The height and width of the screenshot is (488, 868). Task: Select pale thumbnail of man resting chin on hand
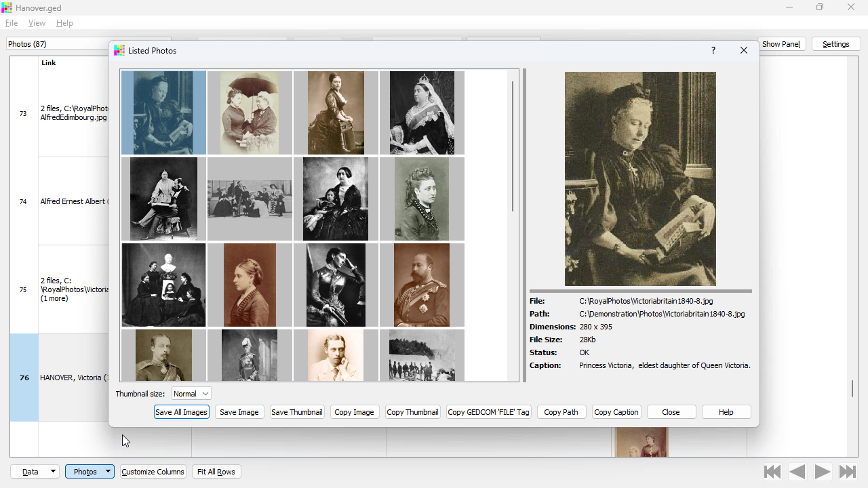[336, 355]
